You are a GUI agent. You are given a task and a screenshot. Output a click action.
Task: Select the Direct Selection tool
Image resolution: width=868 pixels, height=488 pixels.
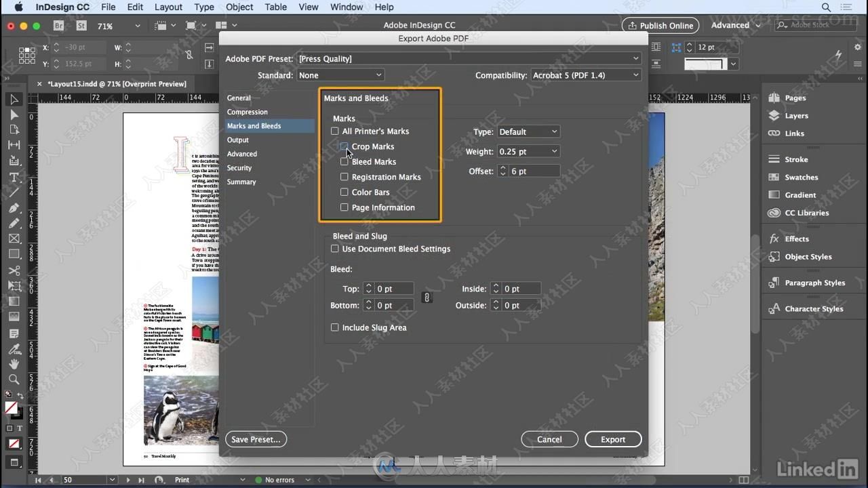[14, 115]
